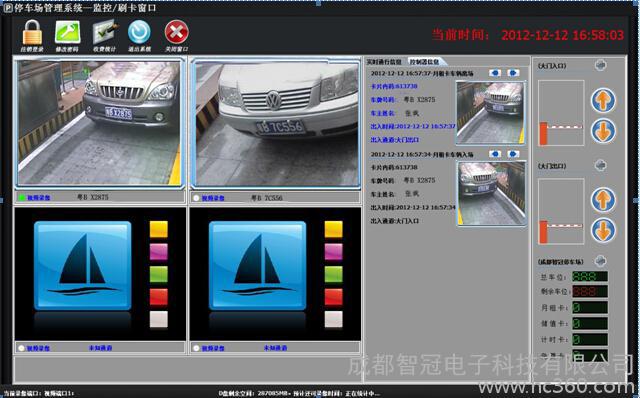Click the 总车位 total spaces LED display
Viewport: 640px width, 398px height.
click(590, 277)
